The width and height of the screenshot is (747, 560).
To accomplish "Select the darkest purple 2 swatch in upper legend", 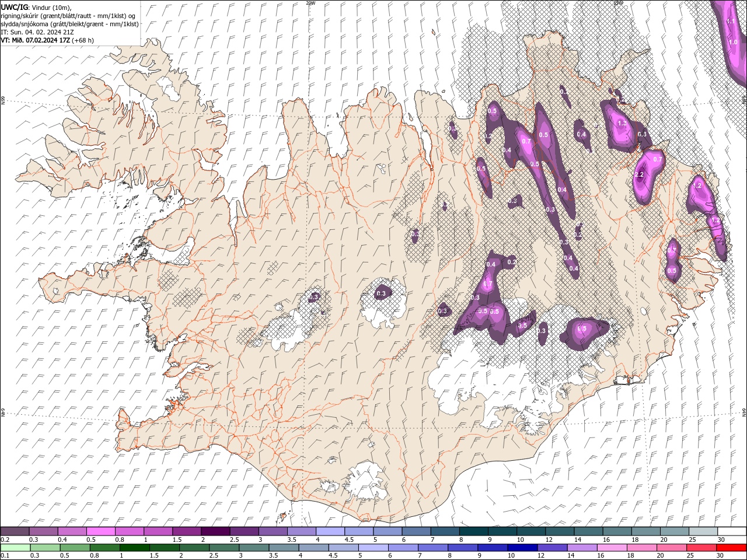I will (215, 531).
